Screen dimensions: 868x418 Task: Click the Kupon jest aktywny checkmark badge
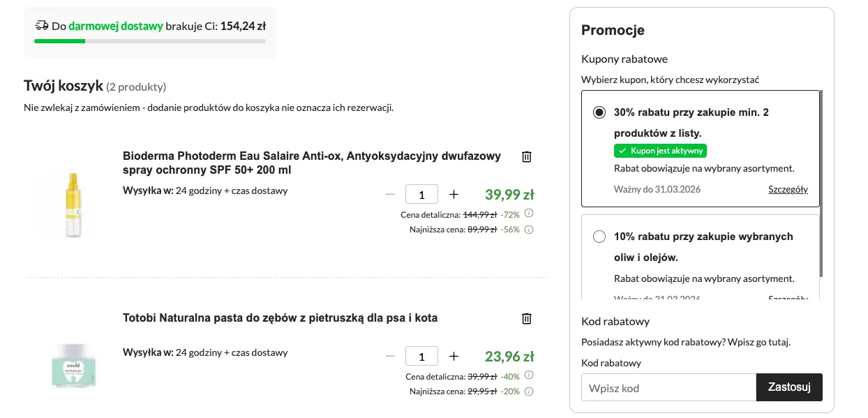pyautogui.click(x=660, y=151)
